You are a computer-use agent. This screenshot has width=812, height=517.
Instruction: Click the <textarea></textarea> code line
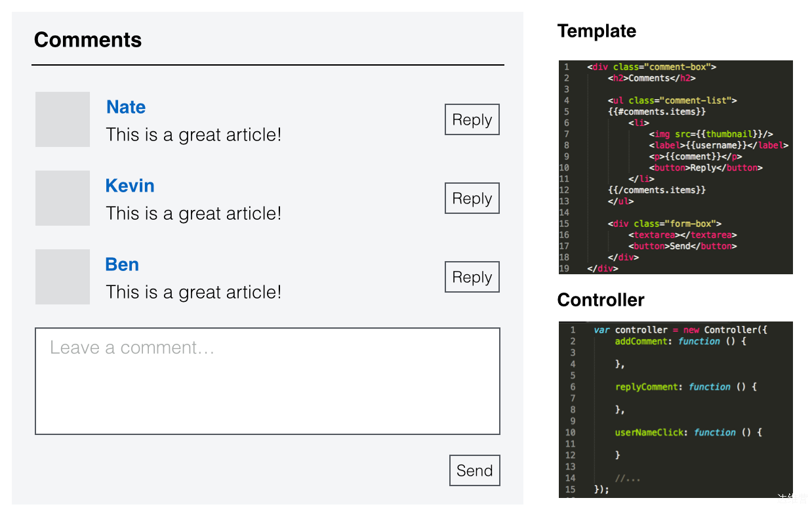(x=683, y=235)
